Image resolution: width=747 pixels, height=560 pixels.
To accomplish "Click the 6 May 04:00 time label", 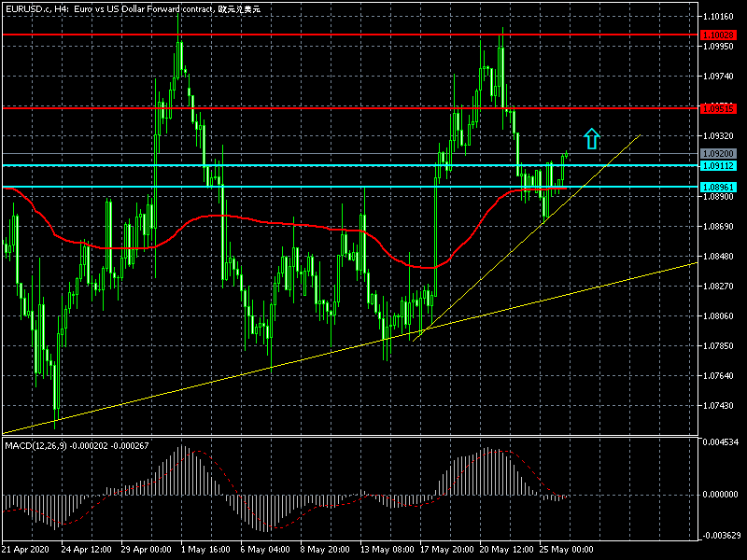I will [x=265, y=549].
